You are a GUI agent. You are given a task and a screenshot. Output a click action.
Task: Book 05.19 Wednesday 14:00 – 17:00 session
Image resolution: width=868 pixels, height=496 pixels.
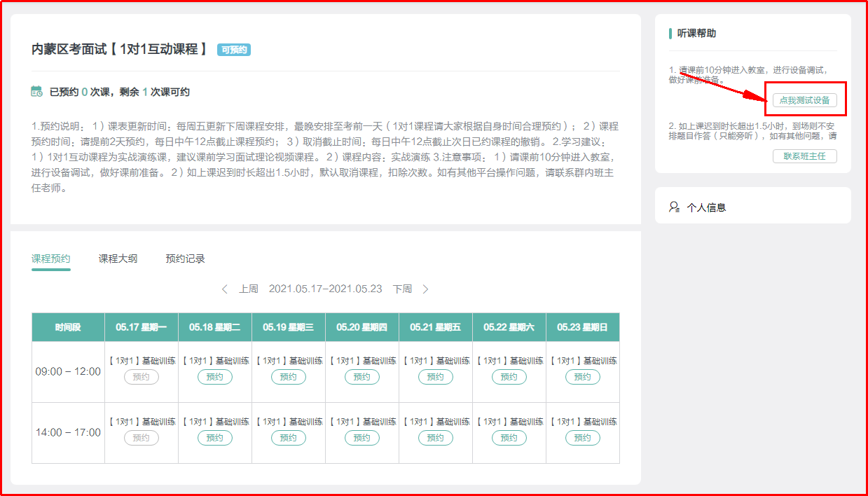[x=289, y=438]
